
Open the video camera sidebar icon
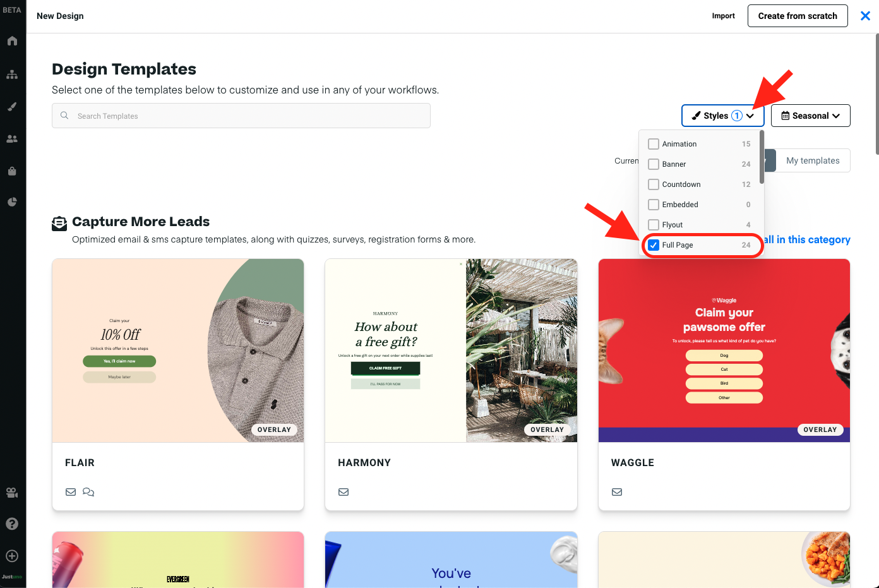(x=12, y=493)
